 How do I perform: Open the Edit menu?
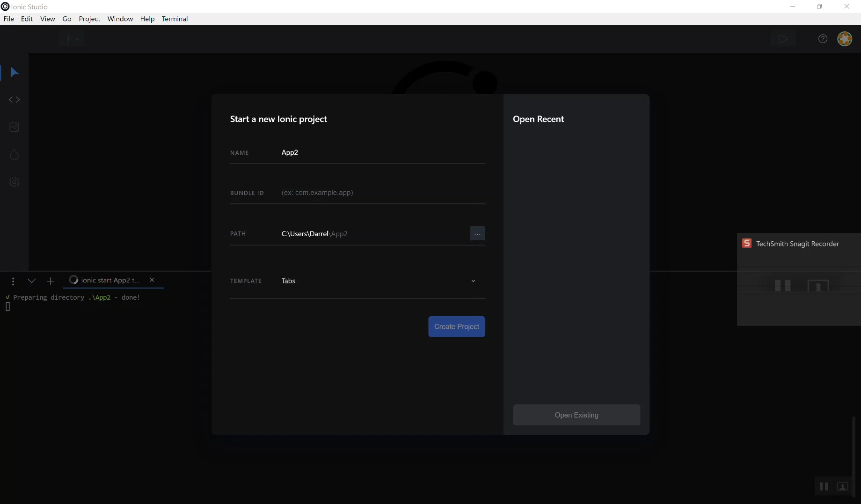tap(27, 19)
